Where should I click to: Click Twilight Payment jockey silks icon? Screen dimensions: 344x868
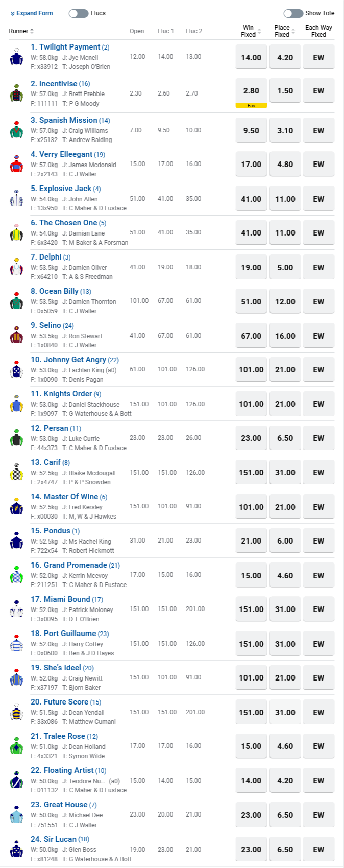[16, 57]
